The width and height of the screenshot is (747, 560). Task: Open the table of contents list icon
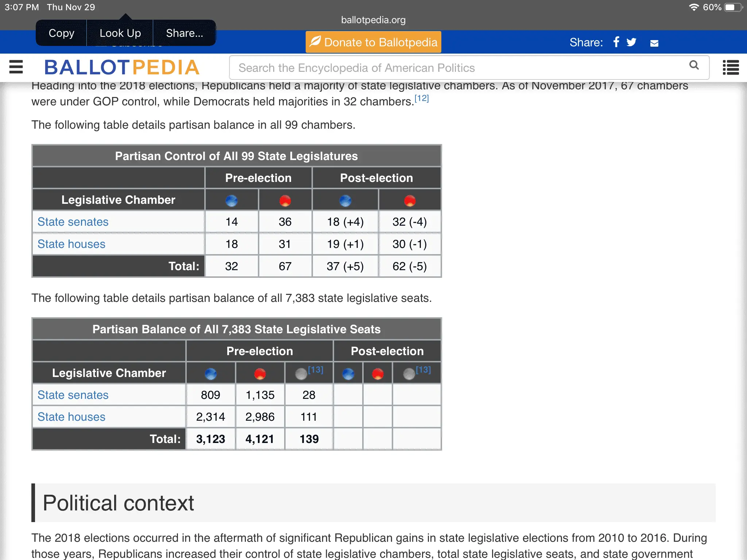(731, 67)
